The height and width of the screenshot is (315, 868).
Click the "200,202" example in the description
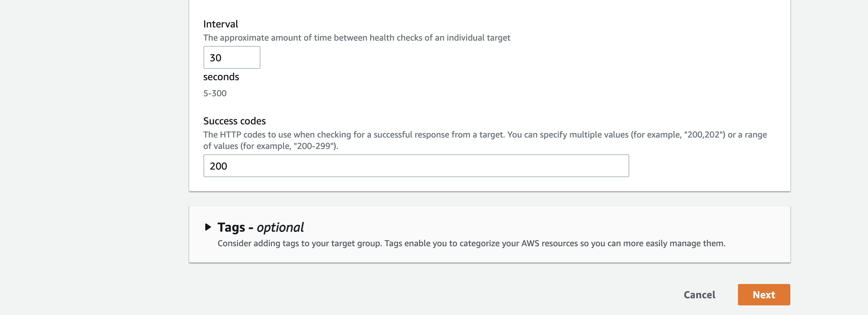tap(704, 135)
